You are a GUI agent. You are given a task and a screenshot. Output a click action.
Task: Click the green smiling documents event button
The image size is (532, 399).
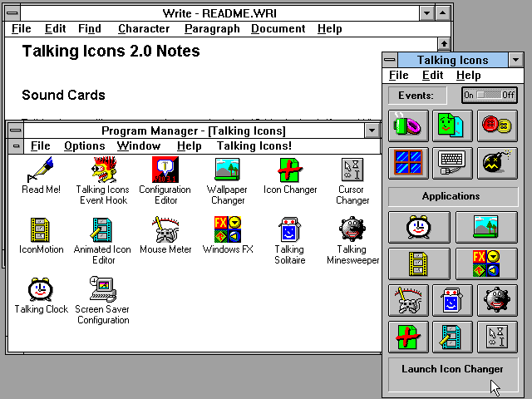click(x=452, y=126)
